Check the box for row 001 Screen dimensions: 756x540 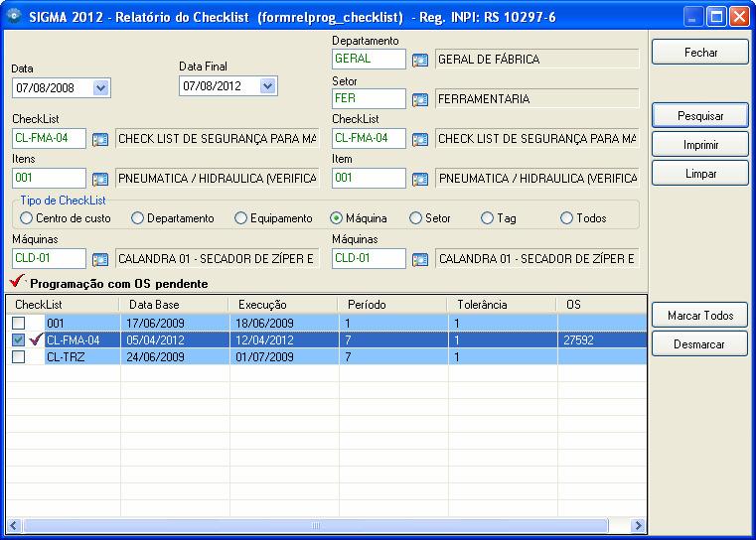point(18,323)
